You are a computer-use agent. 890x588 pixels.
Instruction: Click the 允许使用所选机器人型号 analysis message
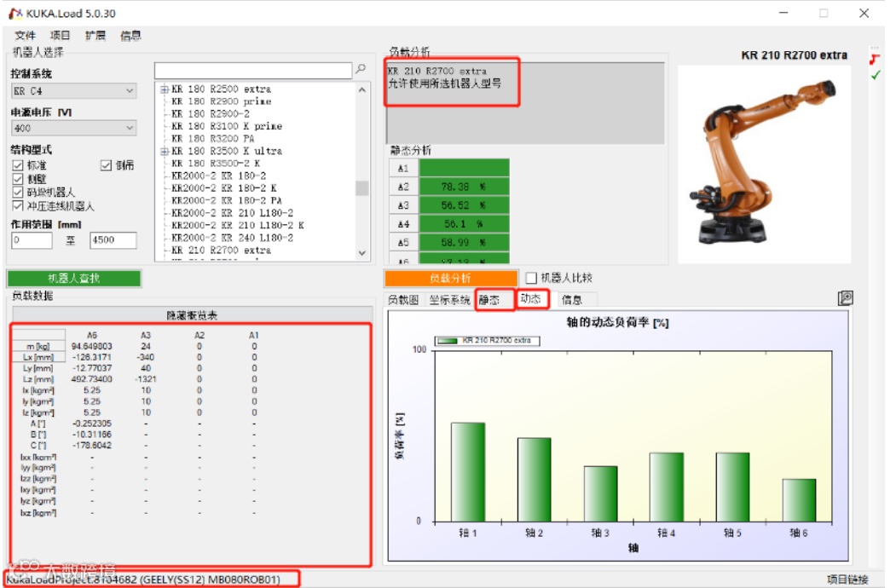click(444, 84)
